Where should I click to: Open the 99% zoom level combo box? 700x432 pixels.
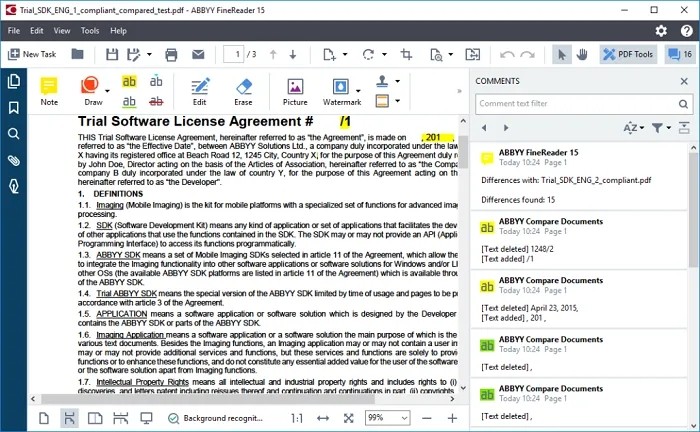[388, 418]
